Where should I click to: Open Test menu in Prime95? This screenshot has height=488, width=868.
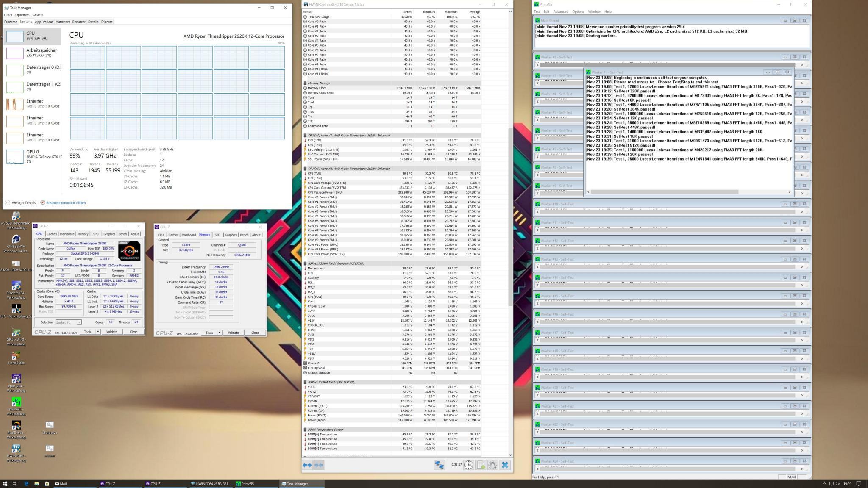coord(537,11)
